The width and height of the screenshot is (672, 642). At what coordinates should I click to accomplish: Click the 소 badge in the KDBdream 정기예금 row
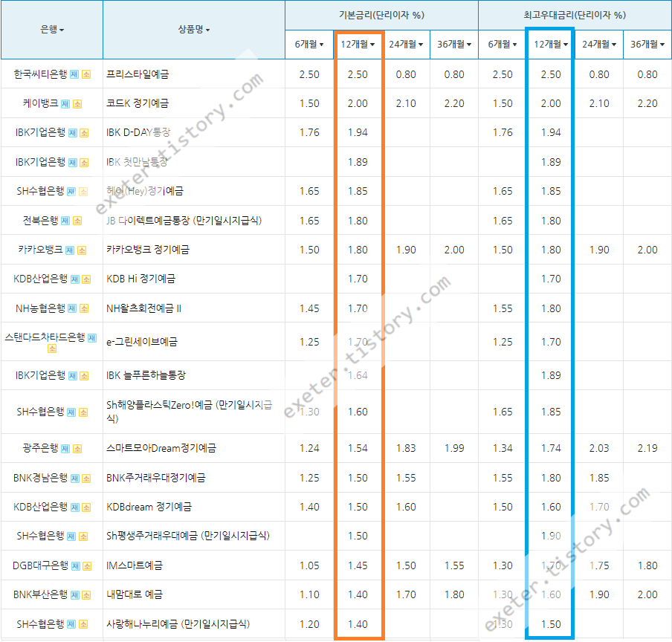click(x=86, y=507)
